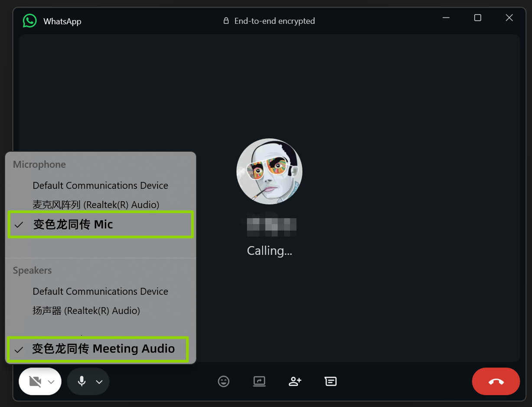Choose 变色龙同传 Meeting Audio speaker
Screen dimensions: 532x407
point(98,349)
